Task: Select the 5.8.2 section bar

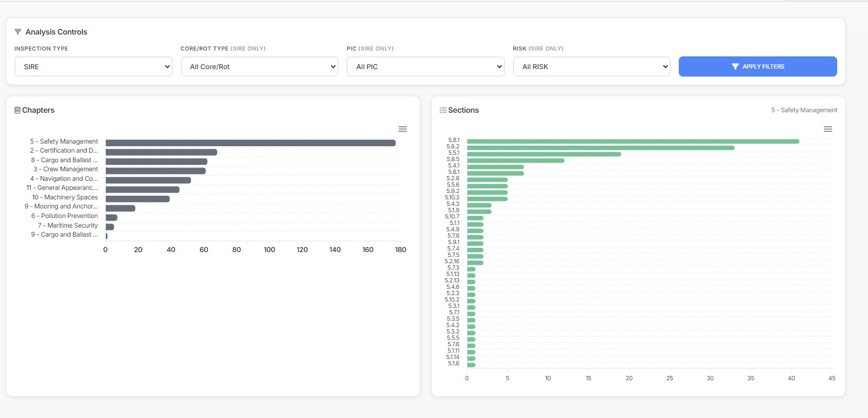Action: 601,148
